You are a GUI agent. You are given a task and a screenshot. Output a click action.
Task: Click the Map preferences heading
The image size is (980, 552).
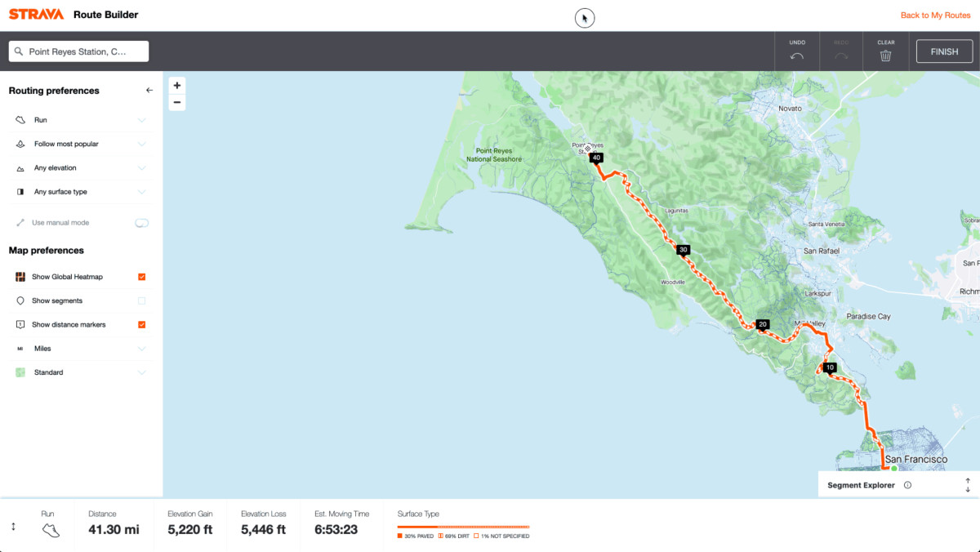click(x=46, y=251)
